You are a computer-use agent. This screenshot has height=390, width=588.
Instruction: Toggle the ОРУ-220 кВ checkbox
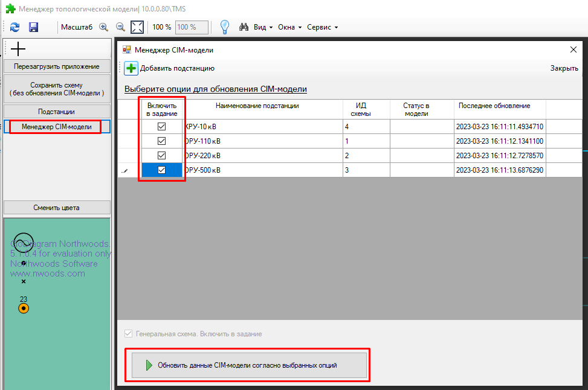click(x=161, y=156)
